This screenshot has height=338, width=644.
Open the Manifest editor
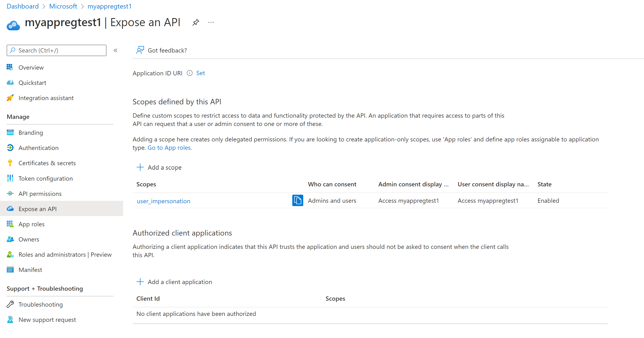(30, 270)
